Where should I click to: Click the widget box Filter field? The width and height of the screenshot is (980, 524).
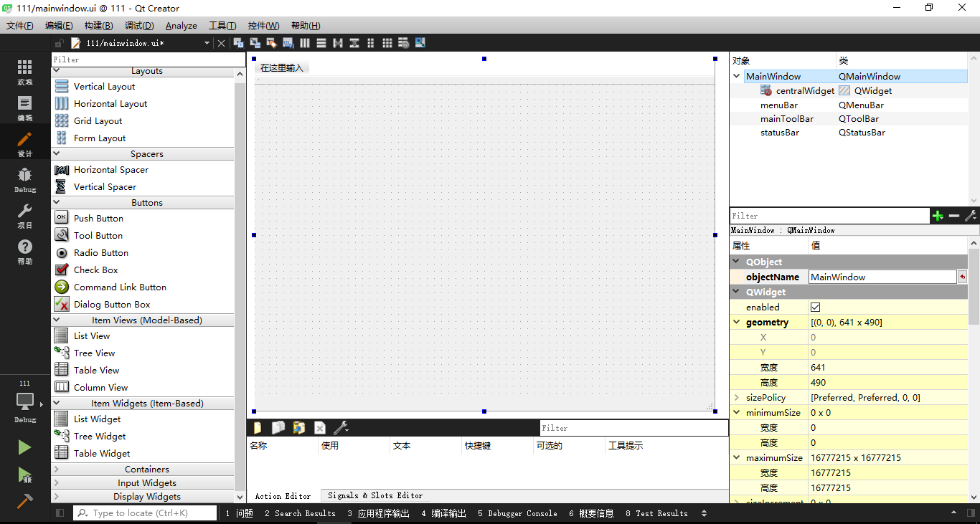coord(148,59)
